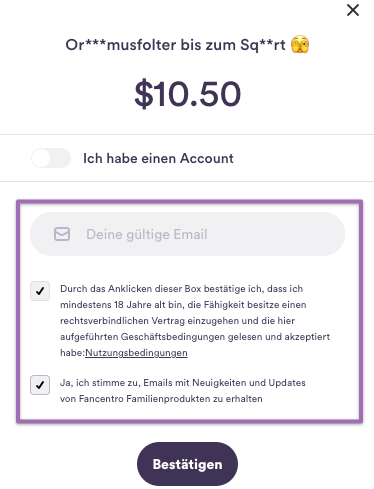The width and height of the screenshot is (374, 489).
Task: Click the divider line below the price
Action: (187, 135)
